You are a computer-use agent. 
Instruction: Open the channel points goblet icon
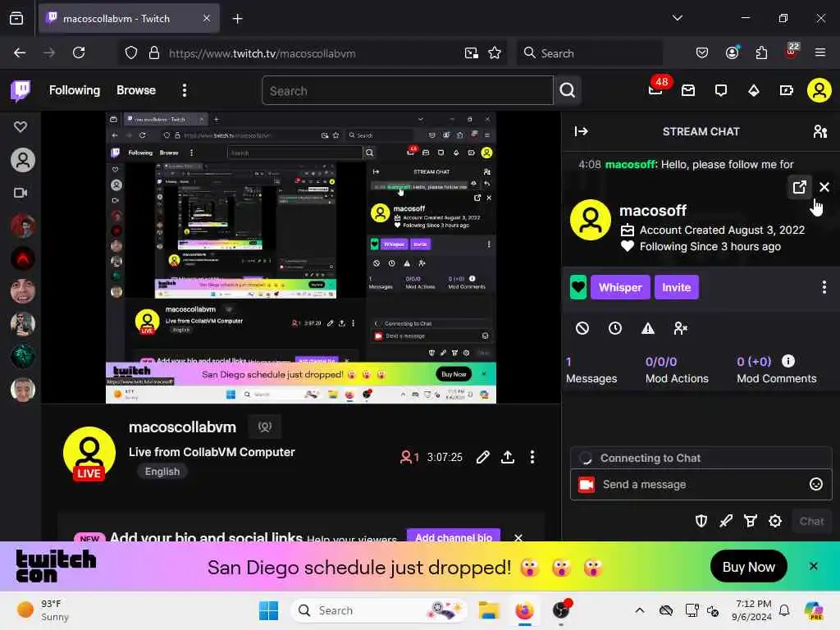point(751,521)
